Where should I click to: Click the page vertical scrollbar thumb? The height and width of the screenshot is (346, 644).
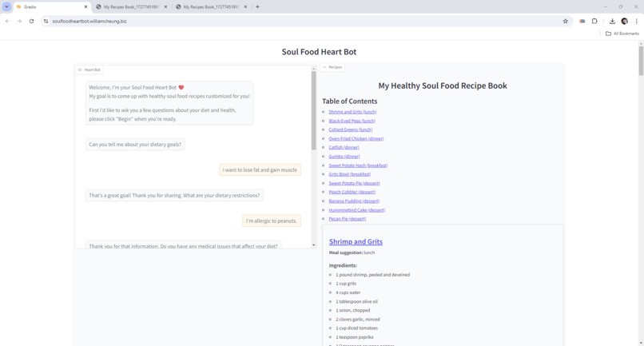click(641, 61)
